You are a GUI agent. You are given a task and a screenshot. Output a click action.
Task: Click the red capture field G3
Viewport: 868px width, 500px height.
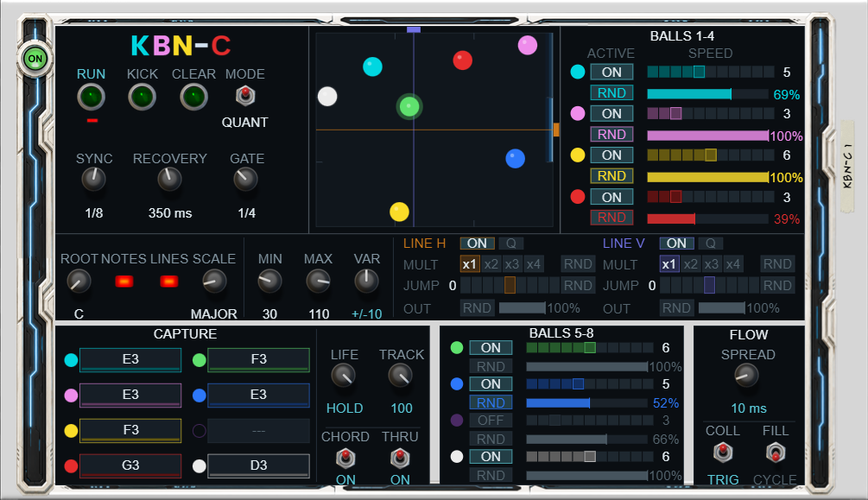(130, 465)
